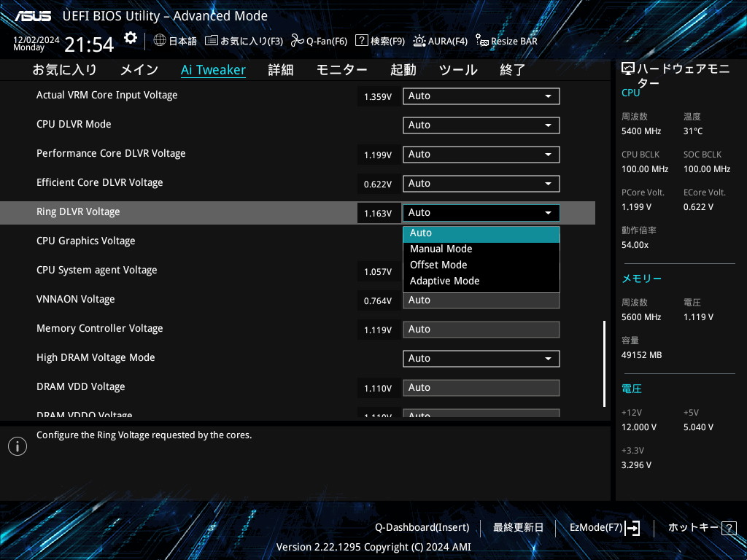Image resolution: width=747 pixels, height=560 pixels.
Task: Expand CPU DLVR Mode dropdown
Action: click(481, 125)
